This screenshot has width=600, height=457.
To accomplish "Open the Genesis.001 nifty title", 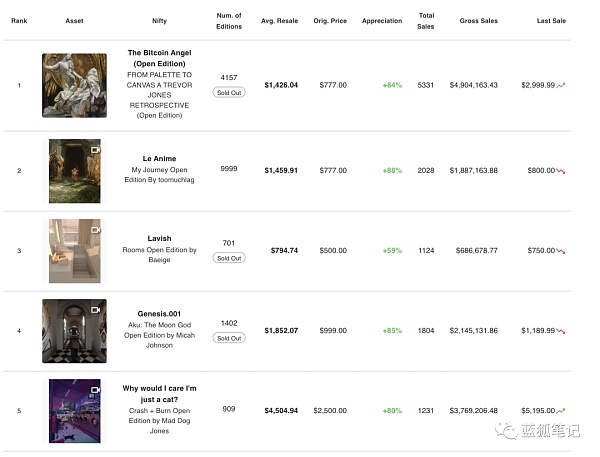I will (159, 312).
